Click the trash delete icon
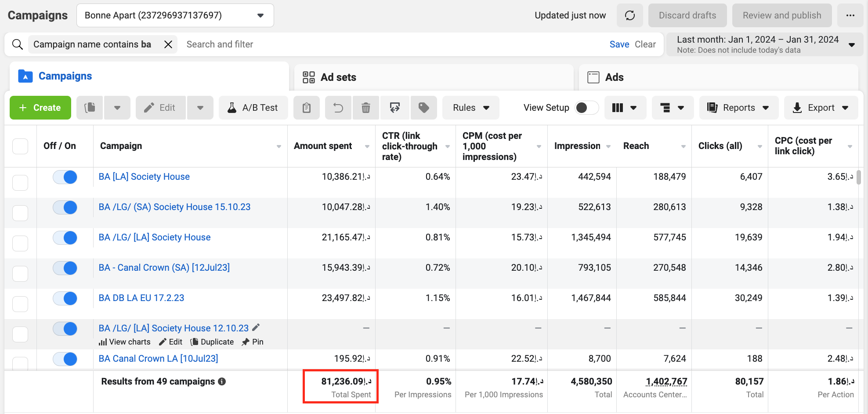868x414 pixels. (x=365, y=108)
